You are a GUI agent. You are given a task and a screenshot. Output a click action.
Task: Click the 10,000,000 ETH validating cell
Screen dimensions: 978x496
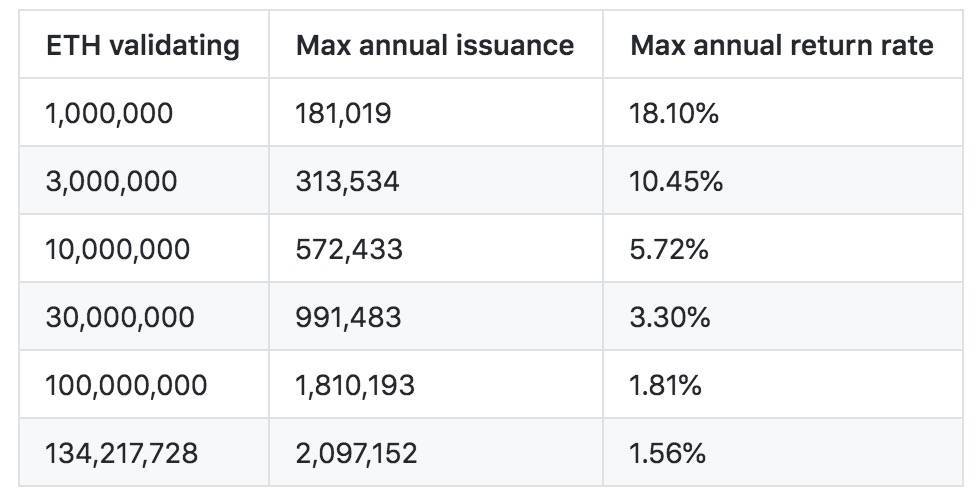(117, 249)
